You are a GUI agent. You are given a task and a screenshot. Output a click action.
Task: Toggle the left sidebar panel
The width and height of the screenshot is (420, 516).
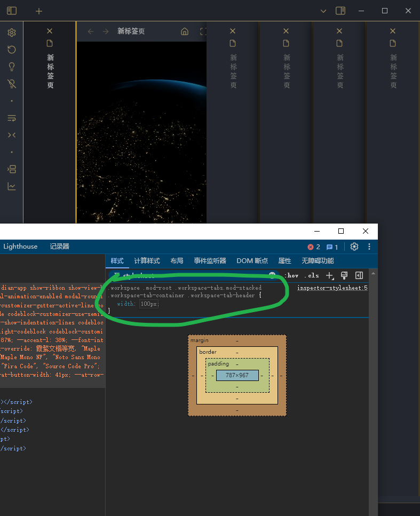tap(12, 11)
